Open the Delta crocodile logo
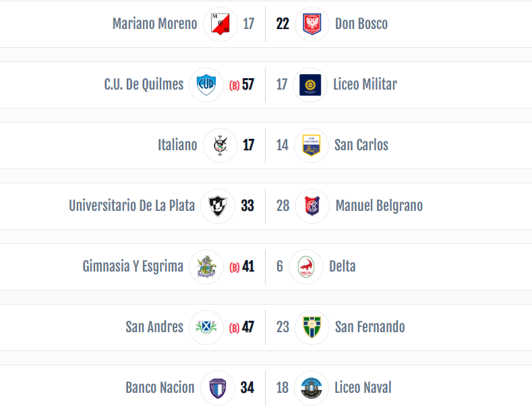532x407 pixels. click(x=305, y=267)
